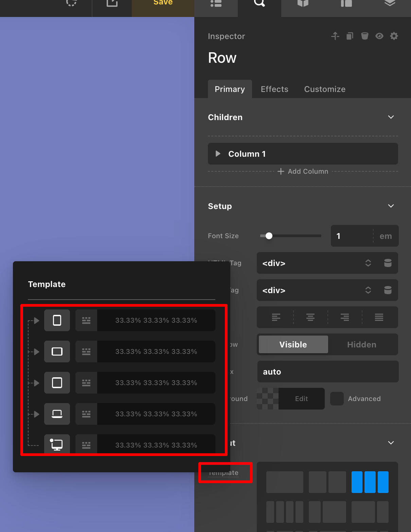Select the blue three-column layout template

pos(370,482)
